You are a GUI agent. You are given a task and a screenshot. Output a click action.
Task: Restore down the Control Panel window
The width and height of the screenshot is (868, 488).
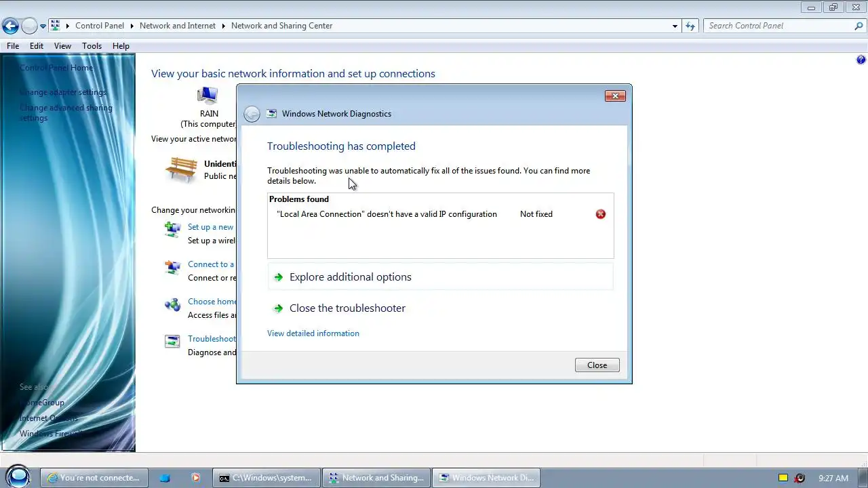pos(833,7)
